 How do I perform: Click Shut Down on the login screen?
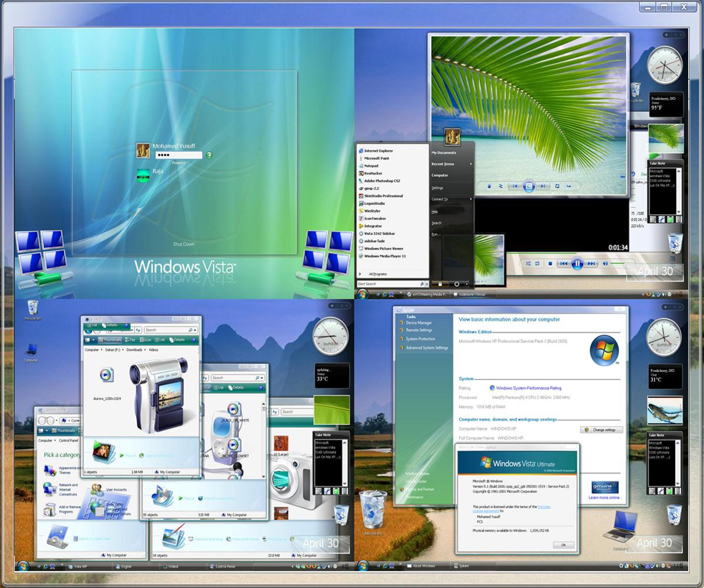(x=184, y=244)
